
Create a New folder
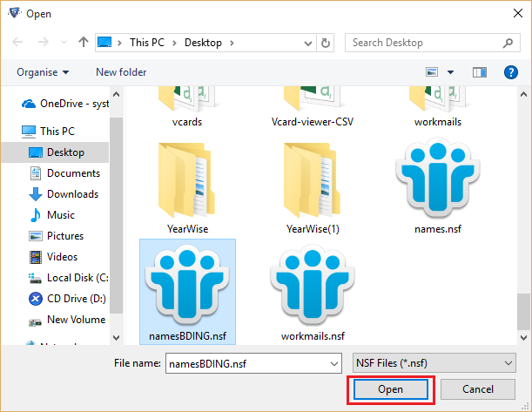[121, 72]
